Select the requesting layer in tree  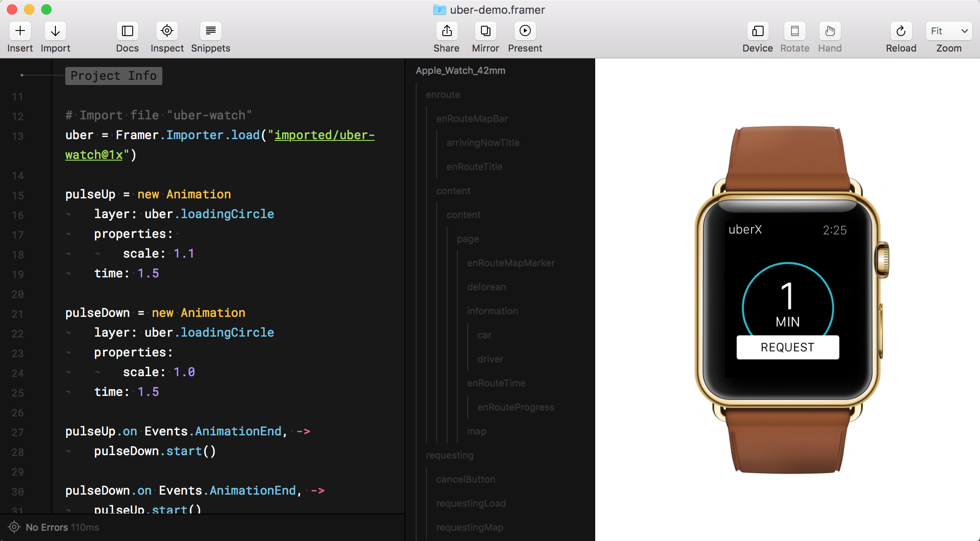pos(450,455)
